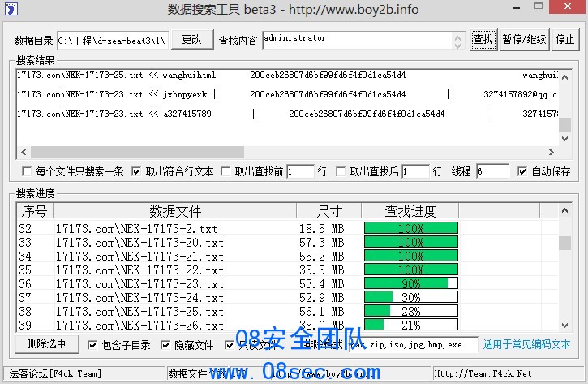The image size is (588, 384).
Task: Select result line jxhnpyexk from NEK-17173-23.txt
Action: 287,94
